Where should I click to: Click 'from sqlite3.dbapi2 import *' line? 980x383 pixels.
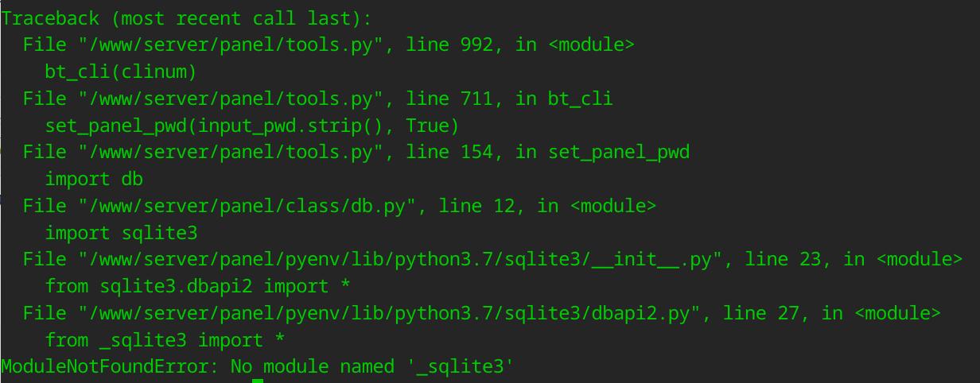[197, 286]
